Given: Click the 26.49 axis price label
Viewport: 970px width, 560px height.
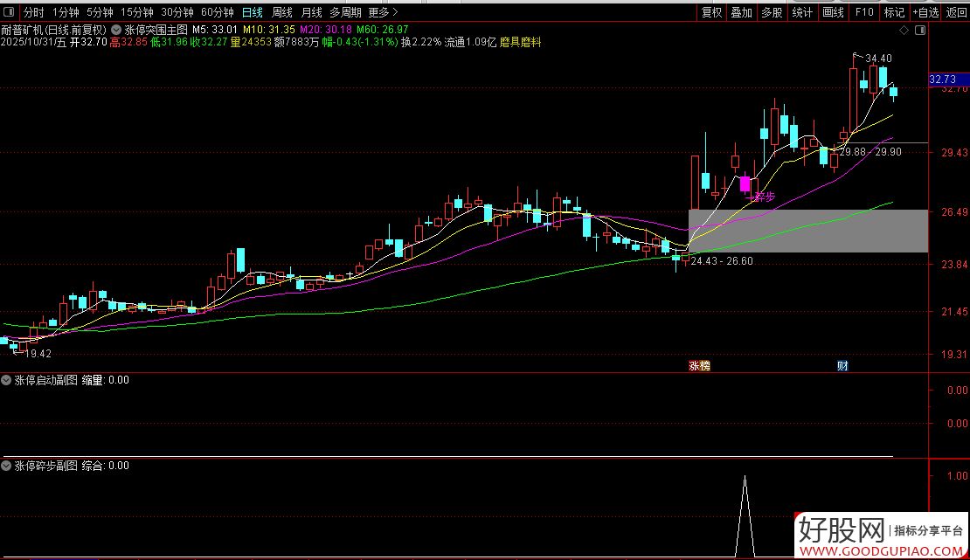Looking at the screenshot, I should pos(954,211).
